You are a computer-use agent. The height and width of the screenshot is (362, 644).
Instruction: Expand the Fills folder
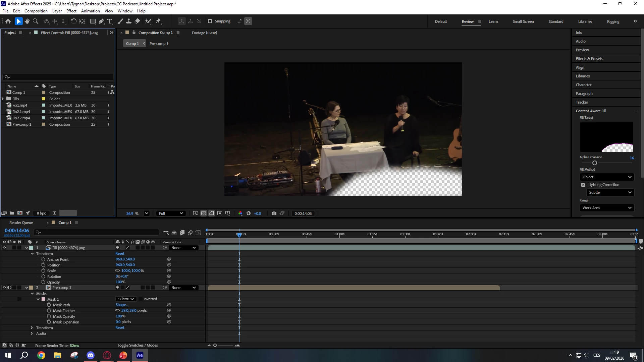click(x=3, y=99)
